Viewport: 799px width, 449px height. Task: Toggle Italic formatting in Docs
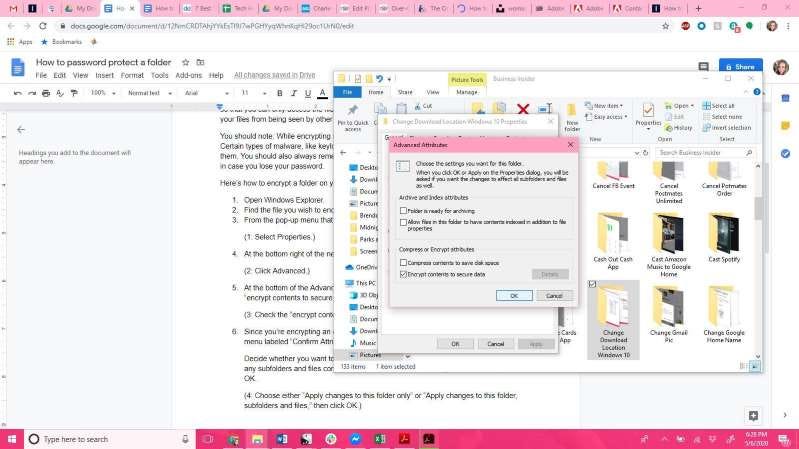tap(294, 93)
